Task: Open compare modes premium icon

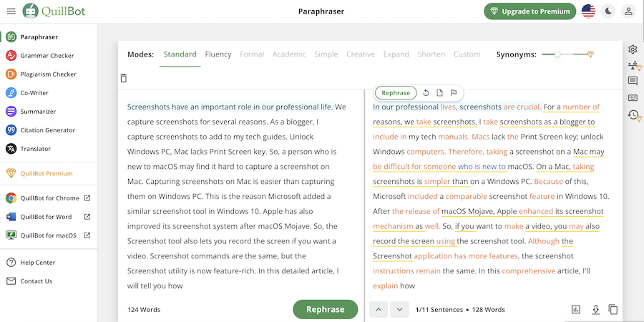Action: pos(634,65)
